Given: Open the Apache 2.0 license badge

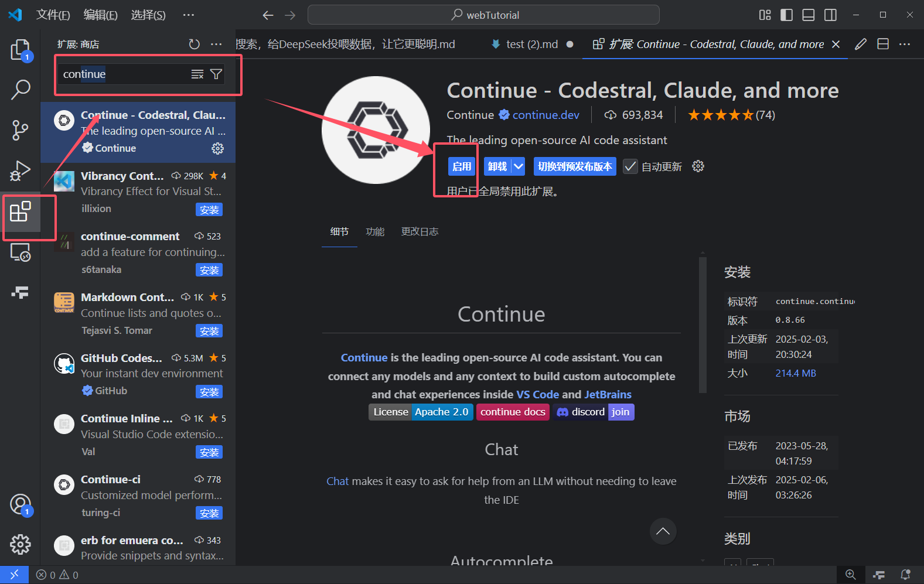Looking at the screenshot, I should pos(421,412).
